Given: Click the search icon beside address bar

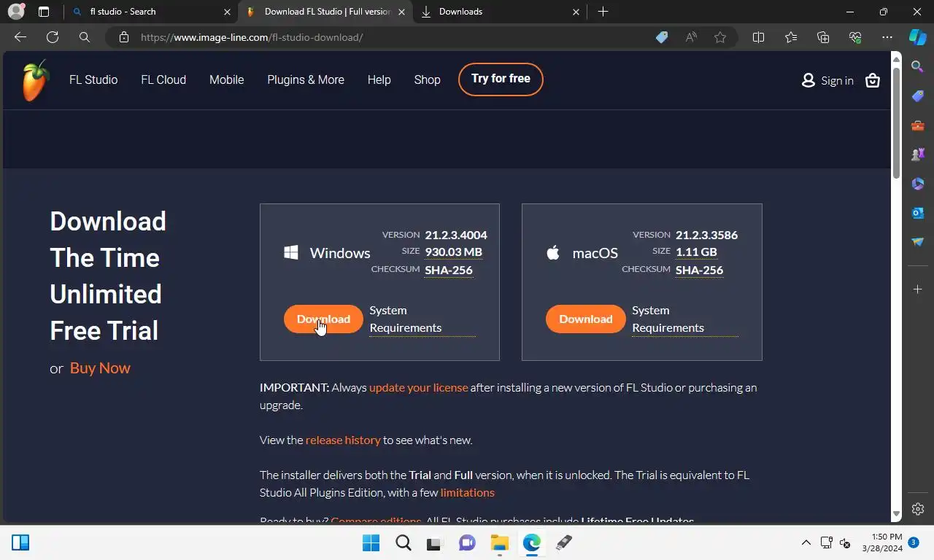Looking at the screenshot, I should click(x=85, y=37).
